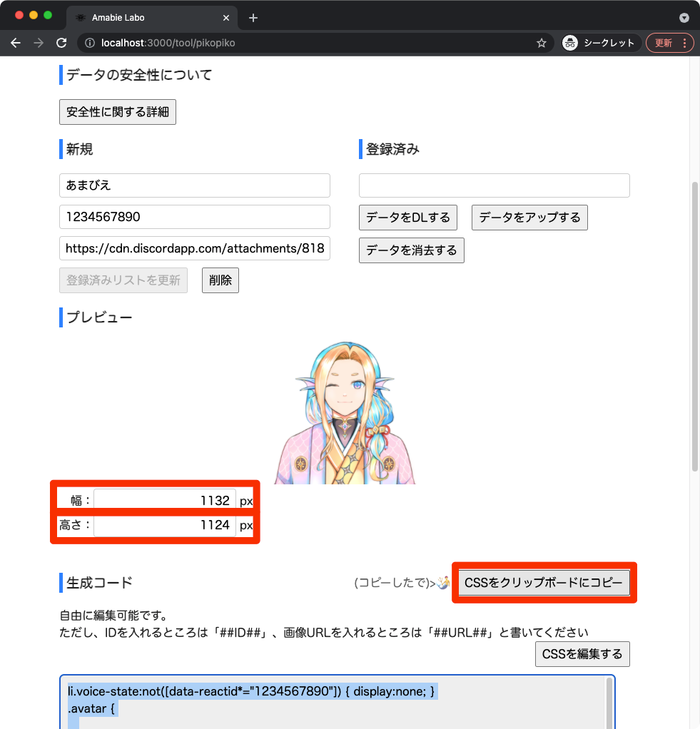The width and height of the screenshot is (700, 729).
Task: Click the avatar preview image
Action: point(345,413)
